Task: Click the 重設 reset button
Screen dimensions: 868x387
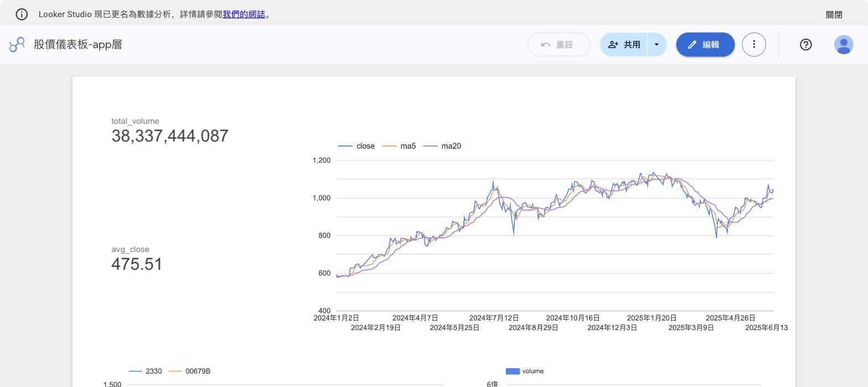Action: [559, 45]
